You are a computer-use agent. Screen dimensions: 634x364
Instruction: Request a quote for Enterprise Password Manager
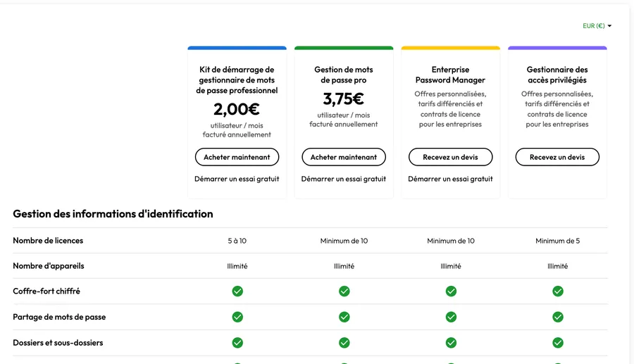pos(450,157)
